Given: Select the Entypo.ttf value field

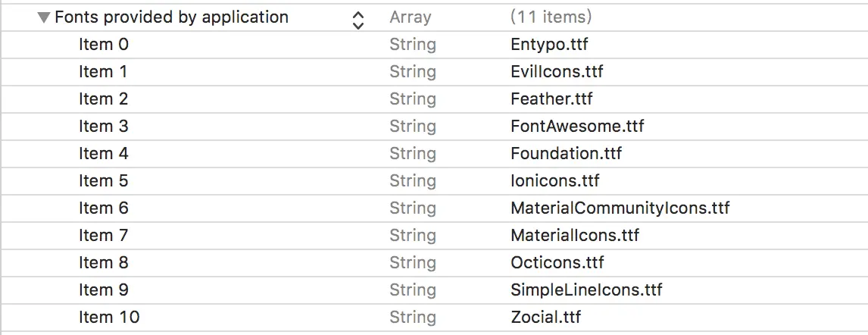Looking at the screenshot, I should click(x=549, y=45).
